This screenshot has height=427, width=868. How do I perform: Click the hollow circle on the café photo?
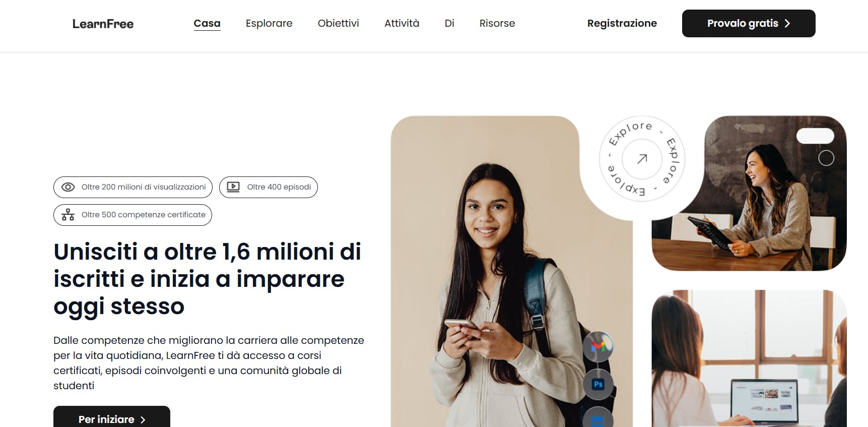click(x=826, y=158)
